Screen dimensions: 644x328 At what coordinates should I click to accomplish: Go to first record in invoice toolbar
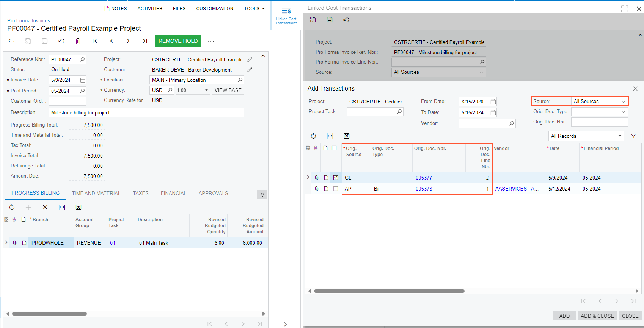tap(95, 41)
